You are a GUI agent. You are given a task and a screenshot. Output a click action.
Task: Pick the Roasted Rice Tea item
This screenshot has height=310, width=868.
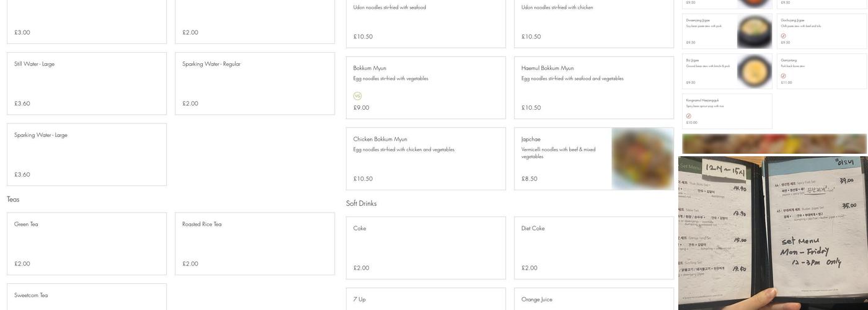coord(254,244)
